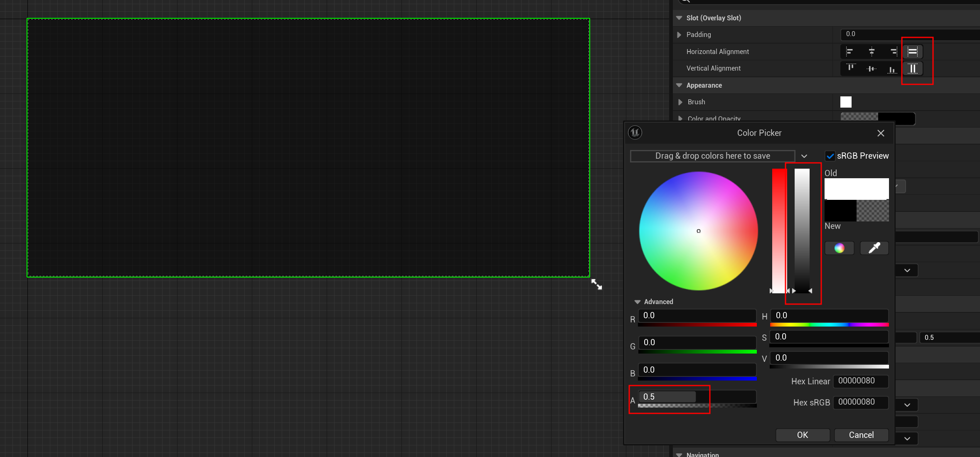
Task: Set vertical alignment to fill
Action: point(913,69)
